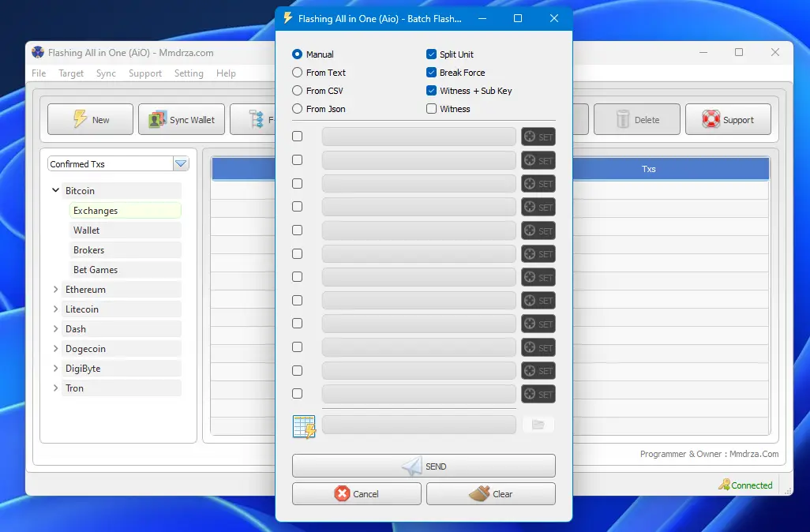Click the Connected status icon
810x532 pixels.
click(724, 485)
